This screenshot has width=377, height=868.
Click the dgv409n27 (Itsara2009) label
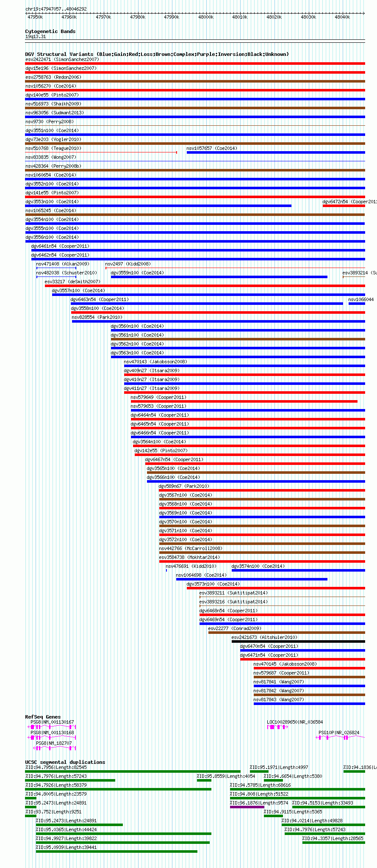pyautogui.click(x=152, y=370)
